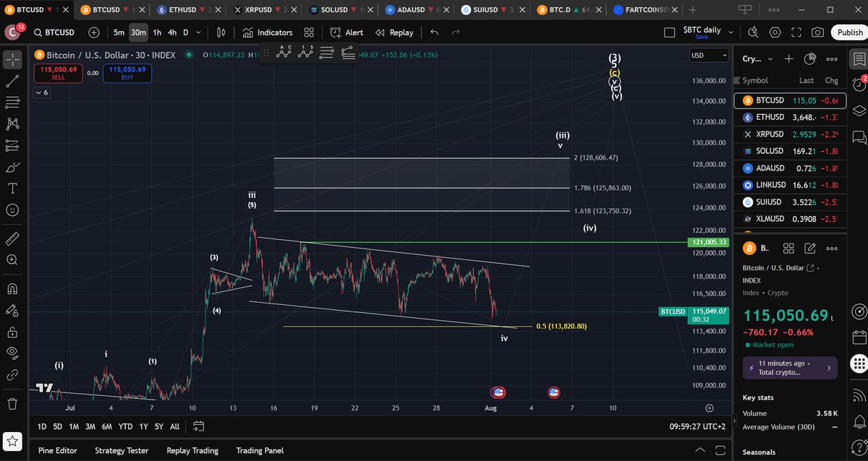
Task: Click the red SELL 115,050.69 button
Action: point(58,73)
